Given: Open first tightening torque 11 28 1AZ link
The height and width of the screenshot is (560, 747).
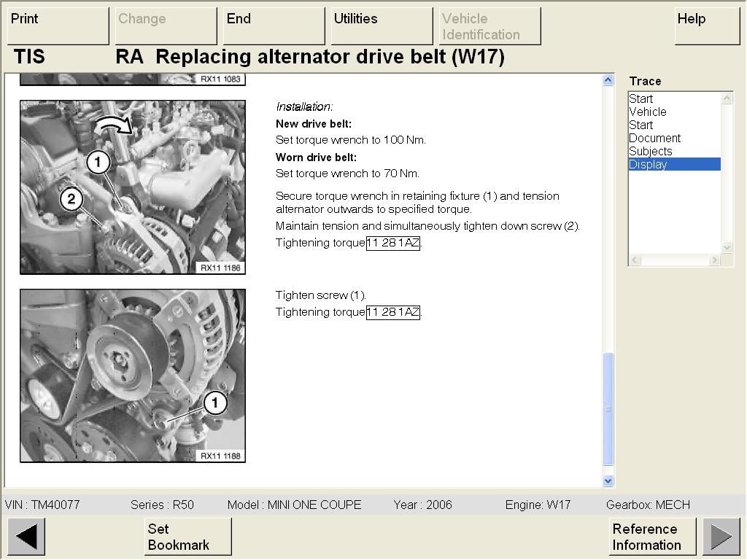Looking at the screenshot, I should pos(393,243).
